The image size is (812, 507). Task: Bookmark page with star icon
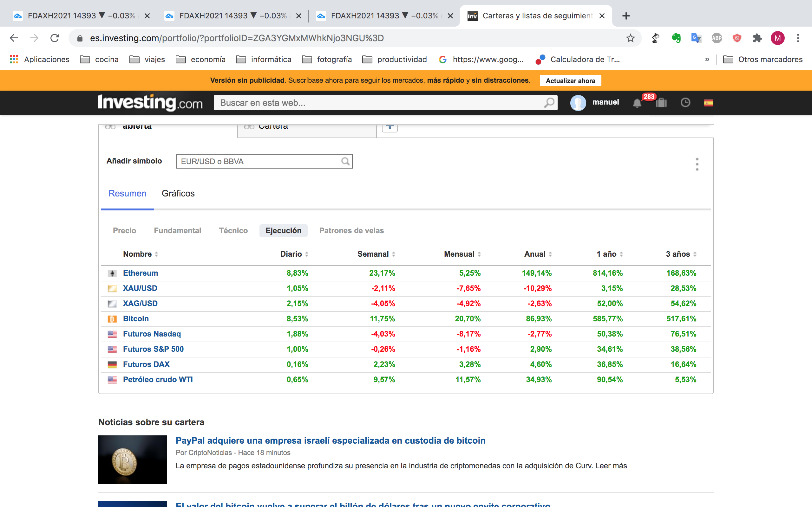tap(631, 38)
